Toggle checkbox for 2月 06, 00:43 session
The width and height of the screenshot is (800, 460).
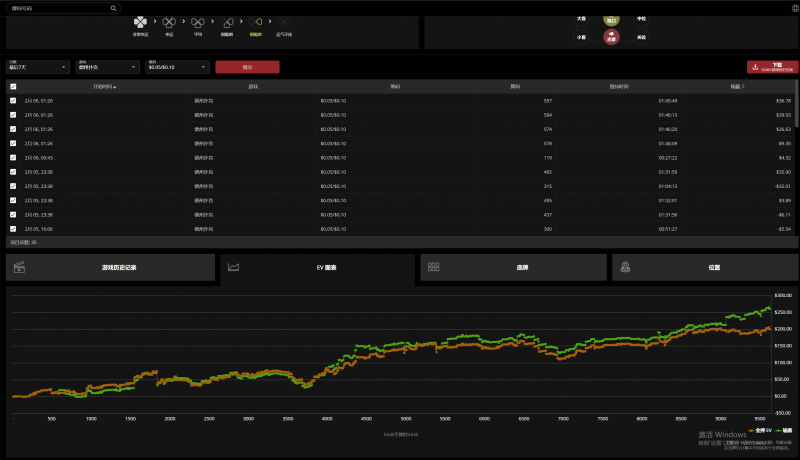[x=13, y=157]
